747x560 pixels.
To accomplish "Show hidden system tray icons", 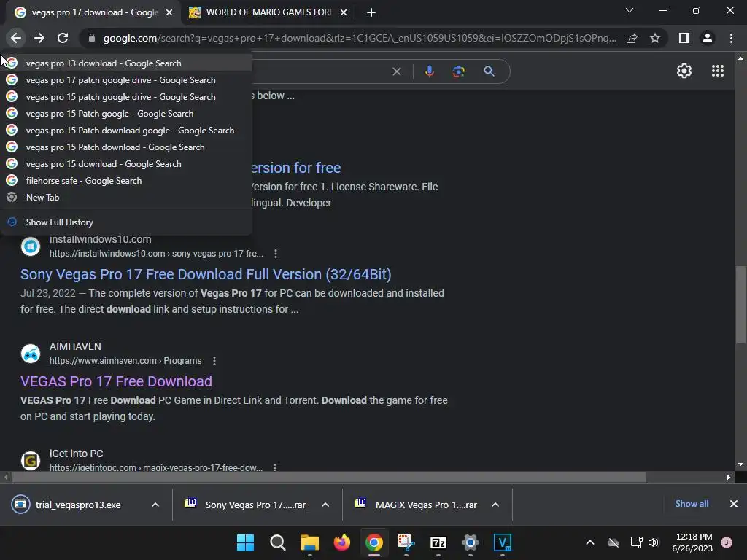I will tap(589, 542).
